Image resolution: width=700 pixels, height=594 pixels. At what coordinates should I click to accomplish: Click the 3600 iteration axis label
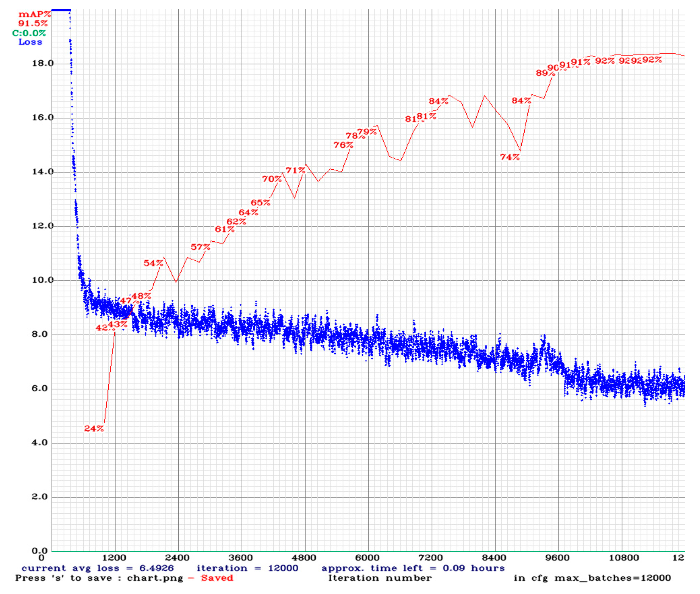(241, 558)
